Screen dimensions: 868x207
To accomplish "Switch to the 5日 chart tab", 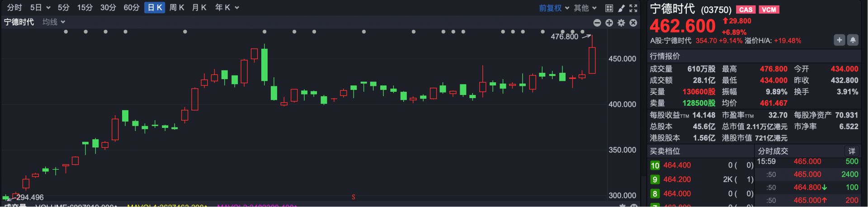I will coord(36,8).
